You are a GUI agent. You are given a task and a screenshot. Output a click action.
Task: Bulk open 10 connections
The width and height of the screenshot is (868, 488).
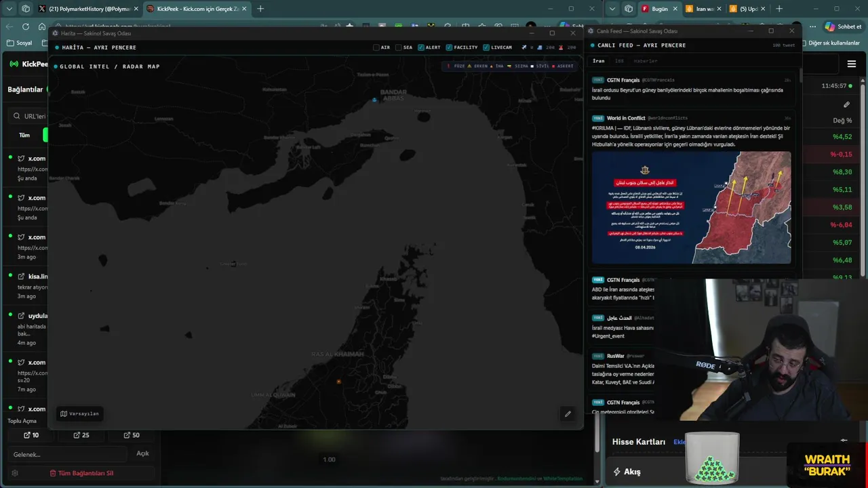(31, 435)
